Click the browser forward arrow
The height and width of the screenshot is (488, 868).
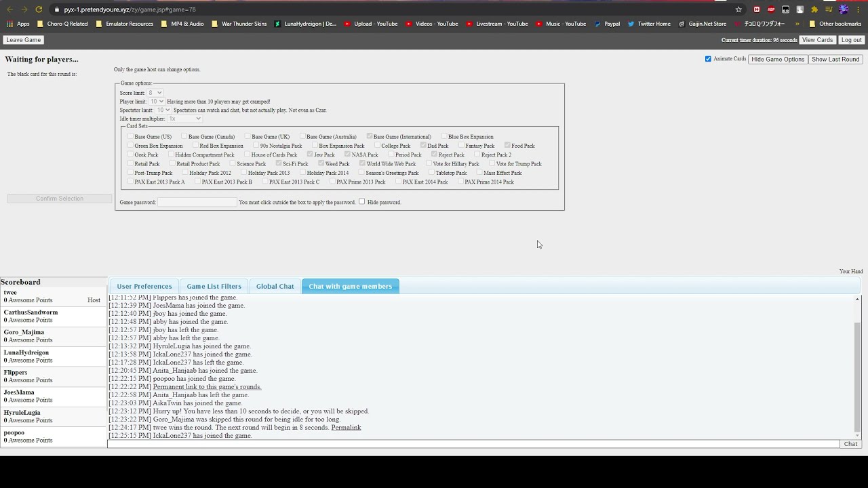click(x=24, y=9)
